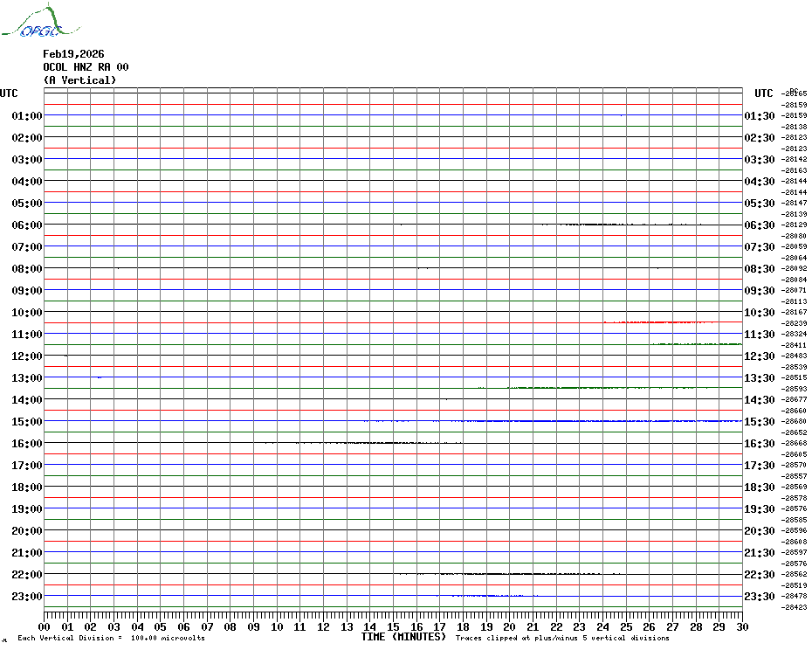Click the TIME (MINUTES) axis title
The height and width of the screenshot is (650, 812).
click(403, 637)
